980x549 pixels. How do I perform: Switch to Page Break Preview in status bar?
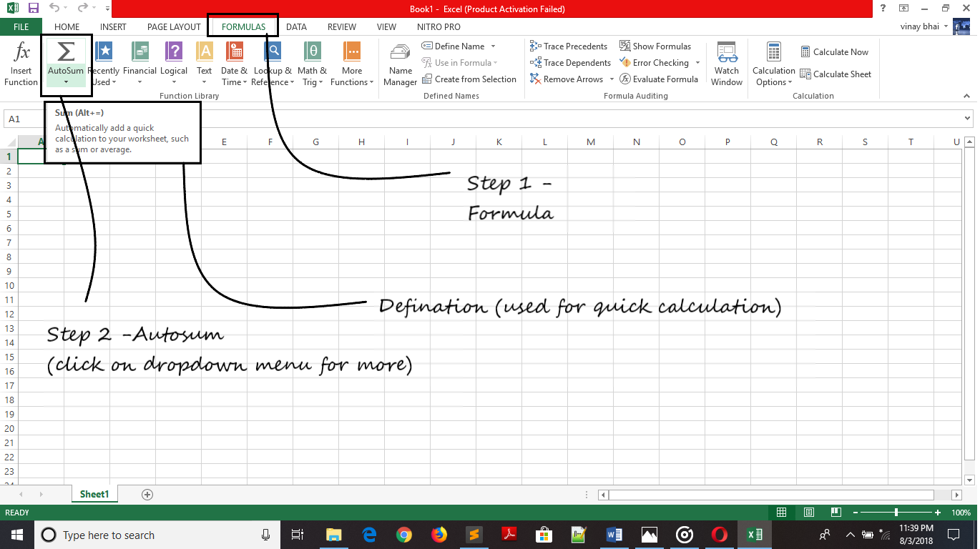(x=834, y=513)
